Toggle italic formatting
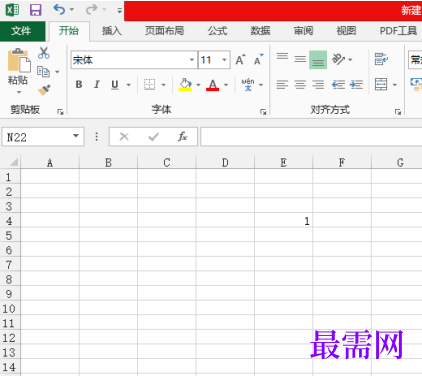The height and width of the screenshot is (376, 422). coord(97,85)
